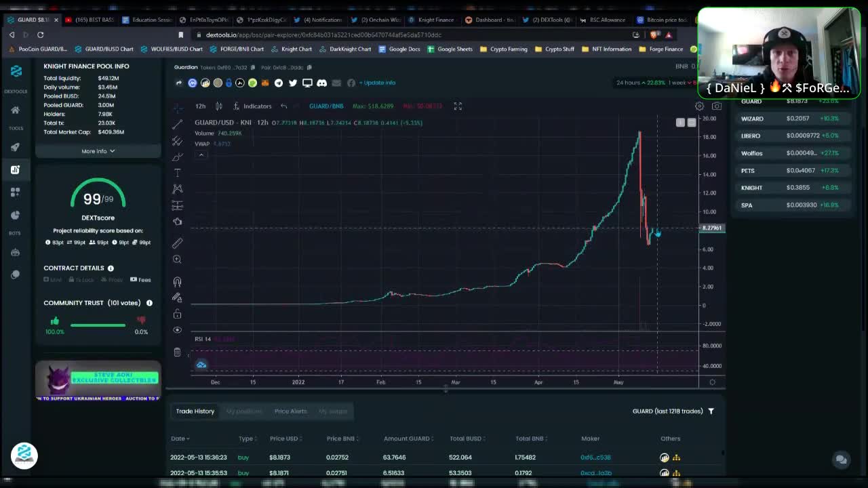Switch to the My swaps tab

(333, 411)
